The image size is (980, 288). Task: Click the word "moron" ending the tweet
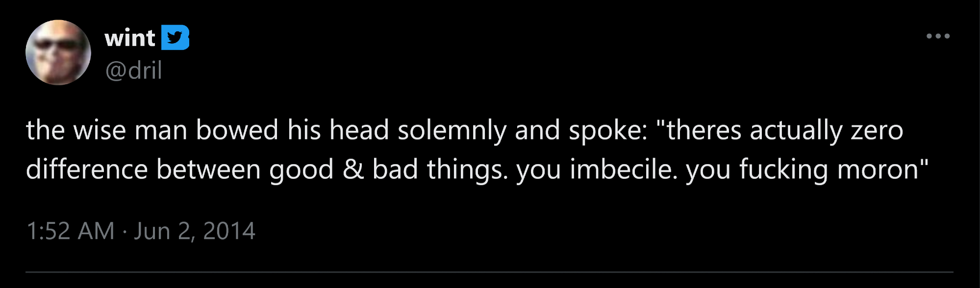(x=878, y=169)
